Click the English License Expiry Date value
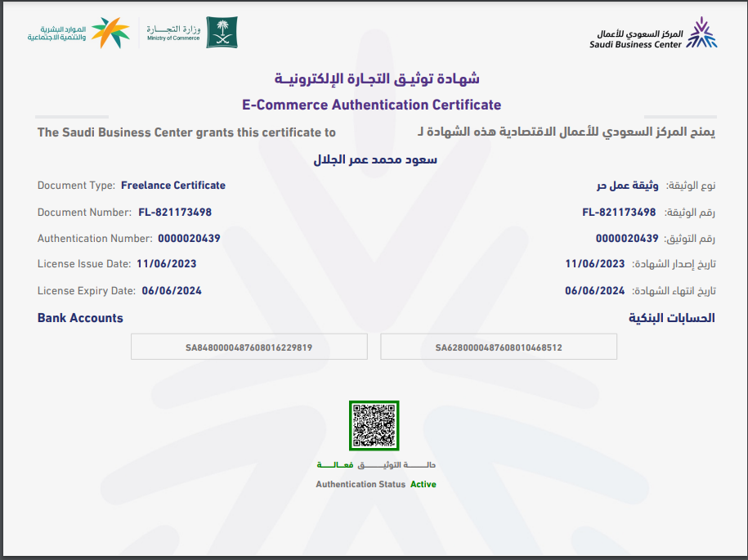 172,291
